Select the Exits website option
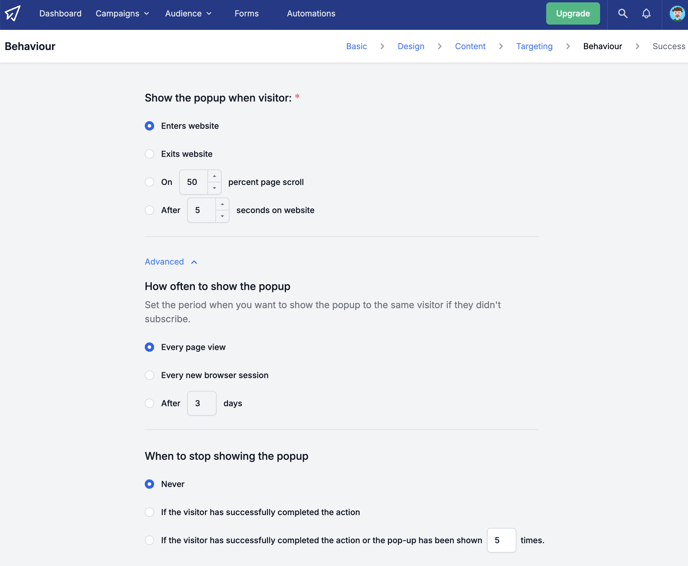The width and height of the screenshot is (688, 566). click(x=150, y=154)
